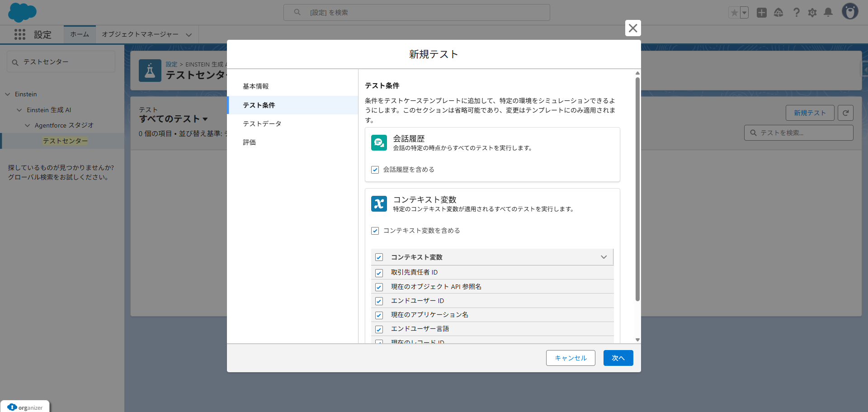This screenshot has height=412, width=868.
Task: Select テスト条件 step in dialog
Action: (292, 105)
